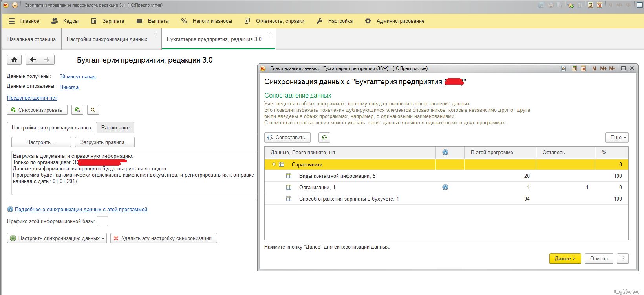Open the Настройка section
Screen dimensions: 644x295
point(335,21)
